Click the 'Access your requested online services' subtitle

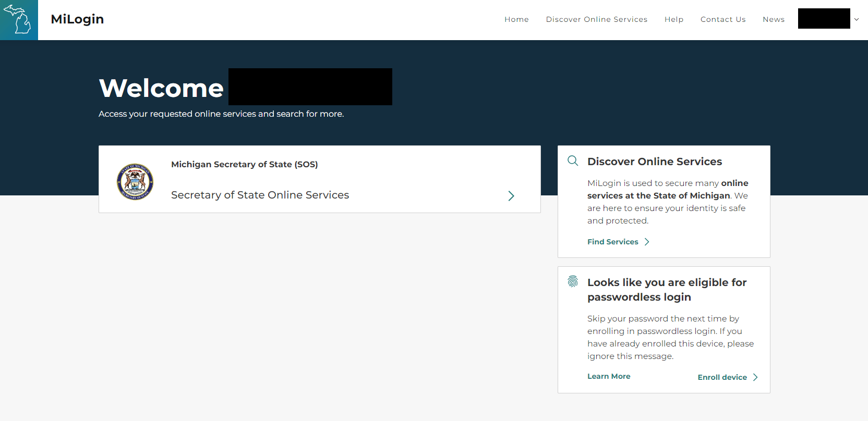coord(221,114)
